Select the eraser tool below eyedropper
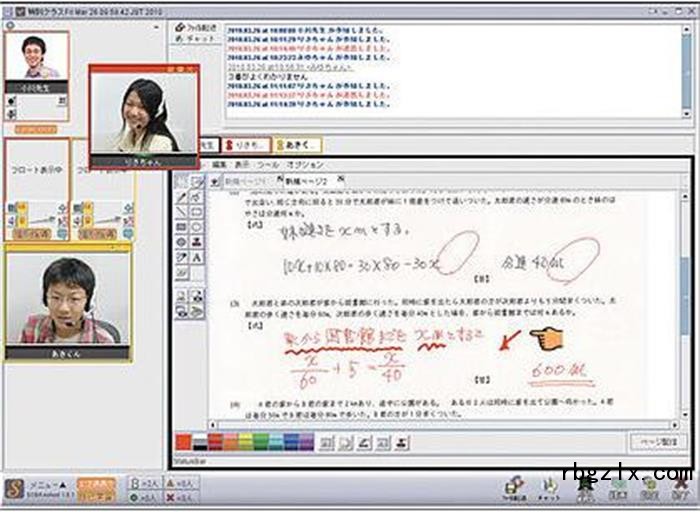700x512 pixels. (182, 272)
